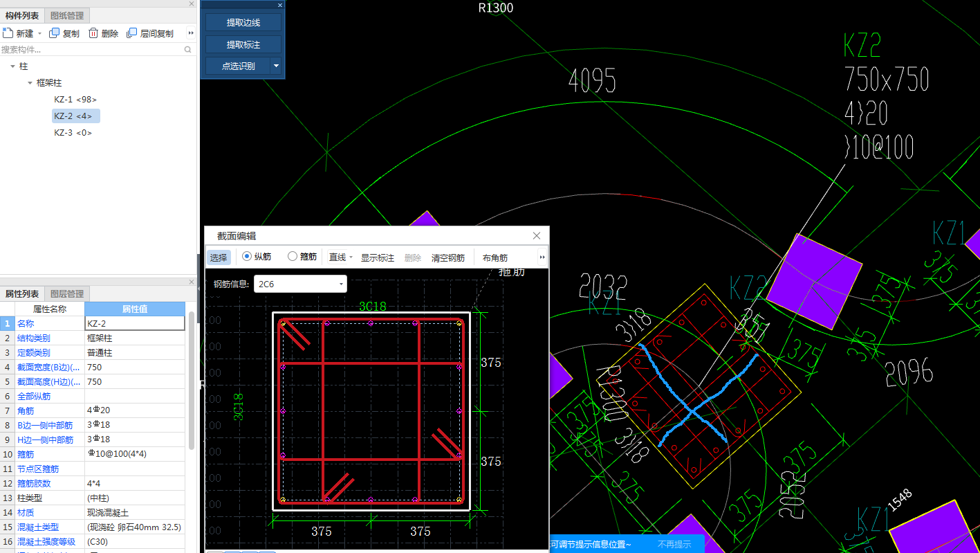Viewport: 980px width, 553px height.
Task: Click the 新建 new component icon
Action: [x=8, y=33]
